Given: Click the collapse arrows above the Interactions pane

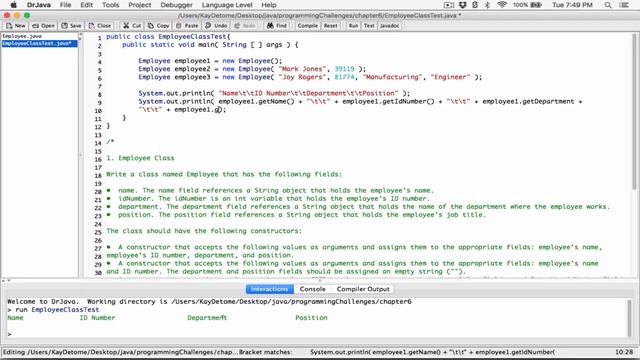Looking at the screenshot, I should (7, 280).
